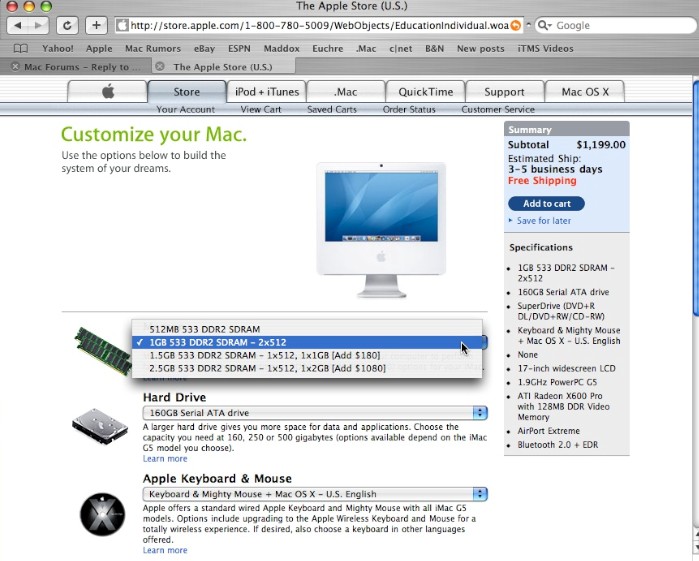Click Order Status link
699x561 pixels.
coord(409,109)
